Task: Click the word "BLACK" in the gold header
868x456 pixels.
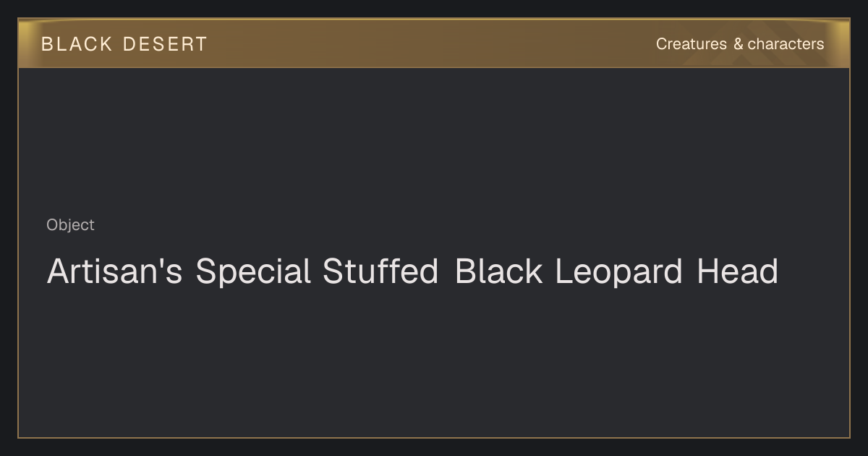Action: (77, 44)
